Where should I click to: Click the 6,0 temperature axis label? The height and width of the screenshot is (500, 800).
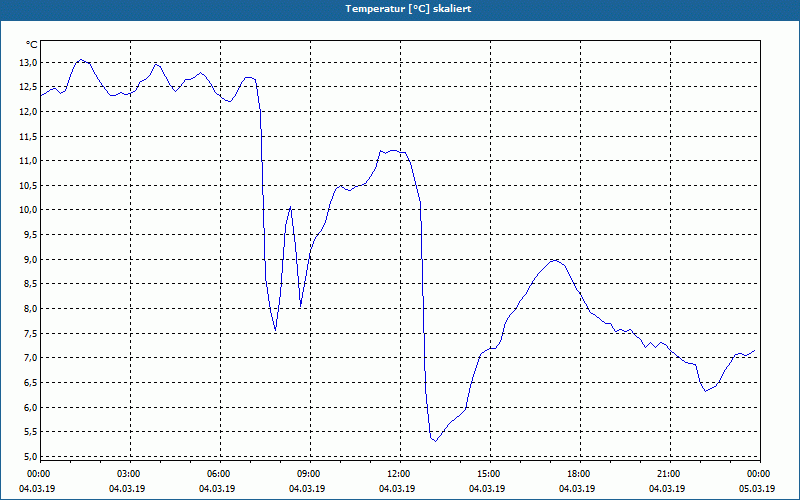(x=30, y=408)
